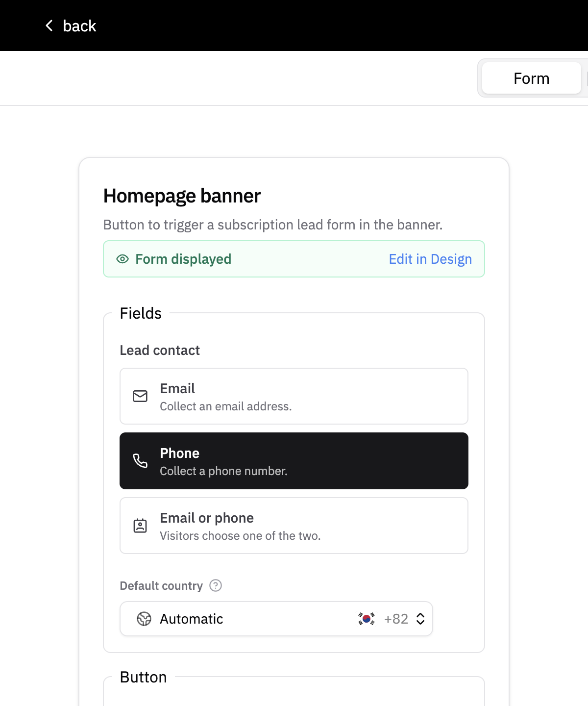Screen dimensions: 588x706
Task: Open the Edit in Design link
Action: [x=430, y=259]
